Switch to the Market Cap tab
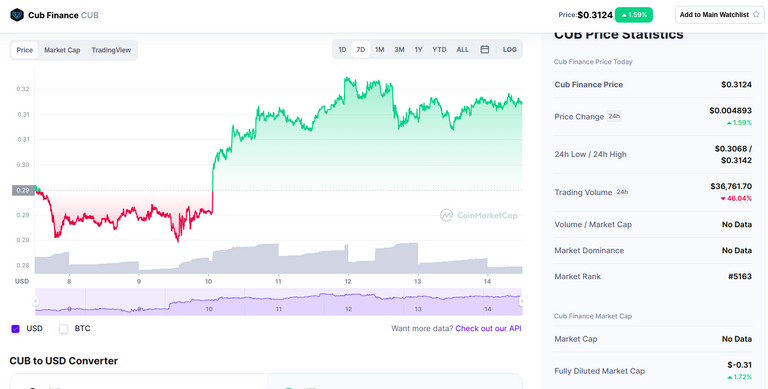The image size is (768, 389). 62,50
